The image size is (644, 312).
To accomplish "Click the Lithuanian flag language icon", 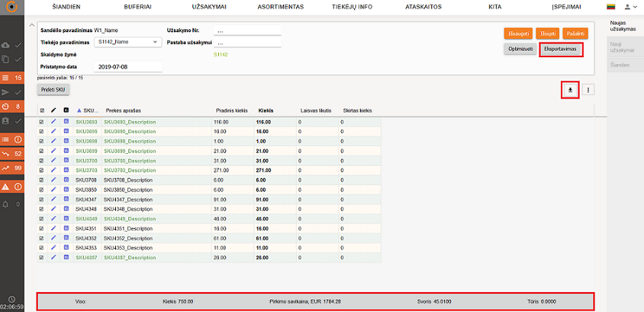I will pos(611,6).
